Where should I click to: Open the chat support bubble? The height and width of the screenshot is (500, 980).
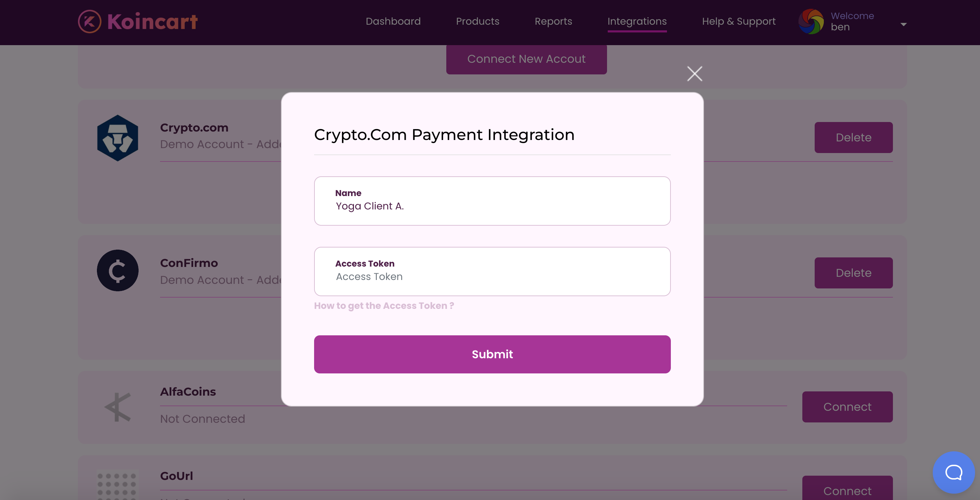(x=953, y=472)
